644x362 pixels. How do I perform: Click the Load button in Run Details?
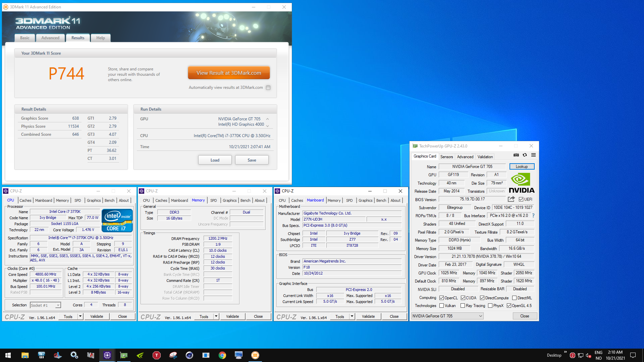215,160
